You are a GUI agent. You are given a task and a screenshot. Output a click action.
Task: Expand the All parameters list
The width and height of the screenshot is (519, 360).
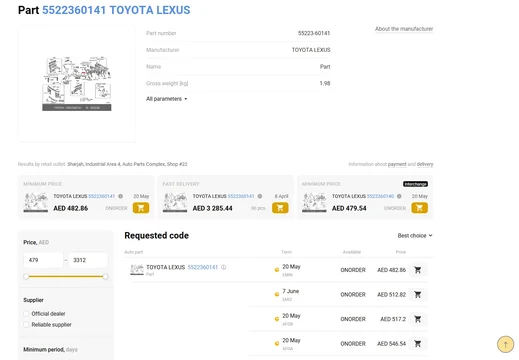pos(167,99)
